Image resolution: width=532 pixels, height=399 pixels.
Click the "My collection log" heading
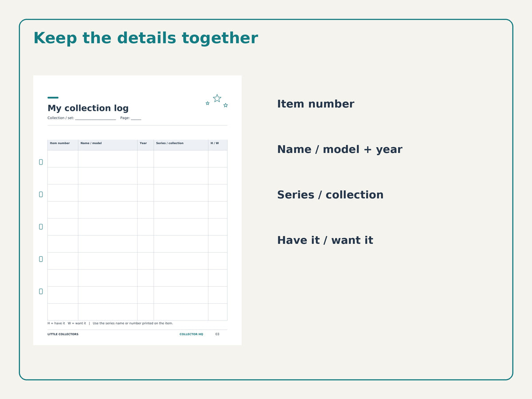tap(88, 108)
